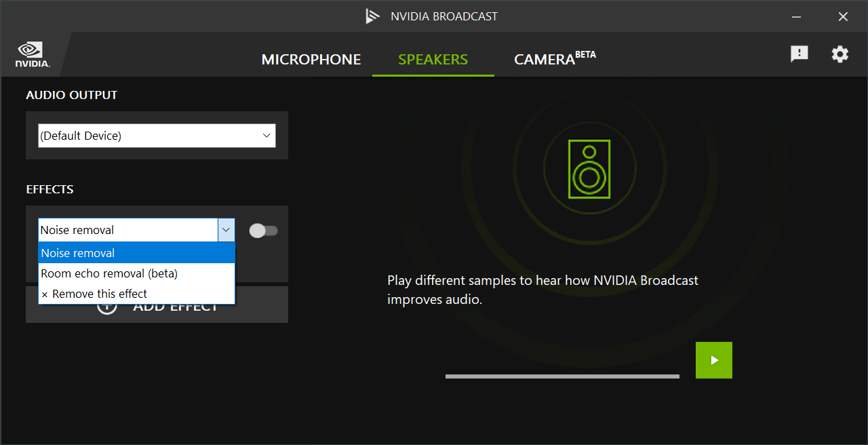Open the Audio Output device dropdown
Screen dimensions: 868x445
[157, 136]
